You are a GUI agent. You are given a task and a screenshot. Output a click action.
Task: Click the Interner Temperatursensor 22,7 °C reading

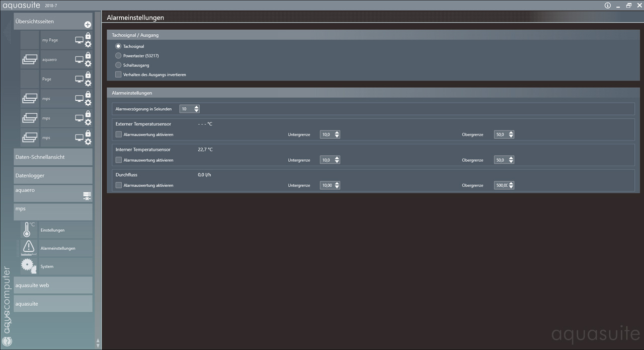pyautogui.click(x=205, y=150)
